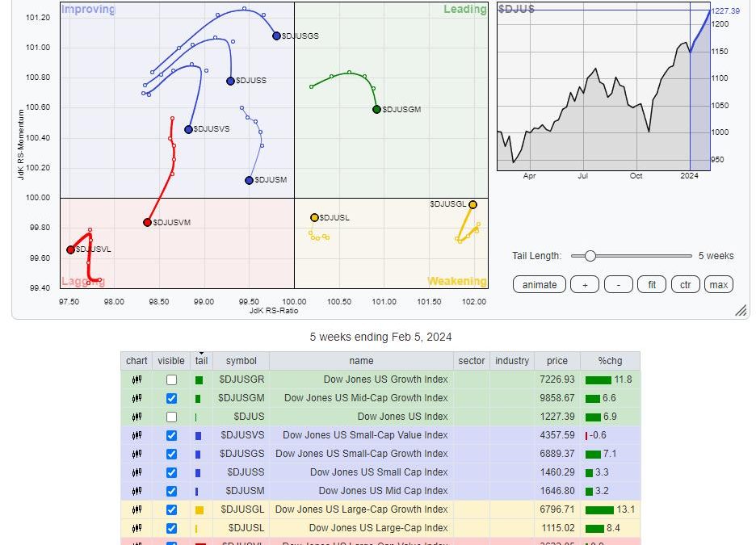Open chart icon for $DJUSGR row
Image resolution: width=756 pixels, height=545 pixels.
point(137,379)
